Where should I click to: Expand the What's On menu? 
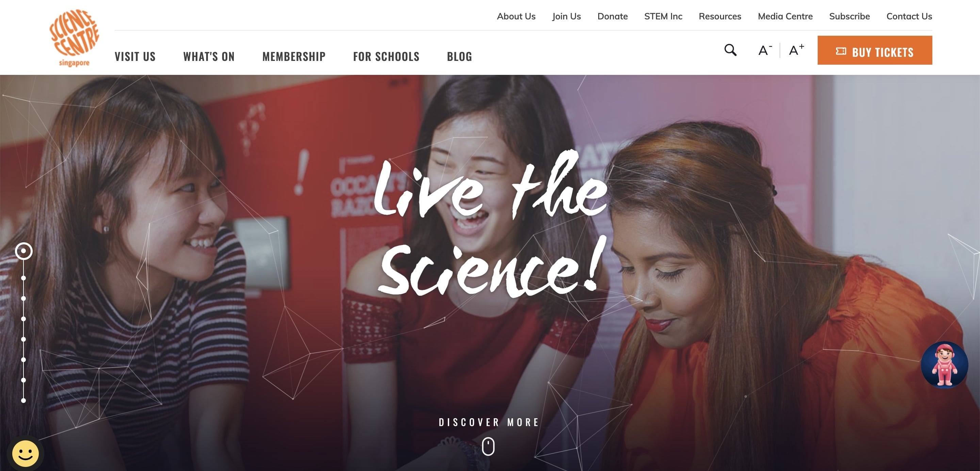pyautogui.click(x=209, y=57)
